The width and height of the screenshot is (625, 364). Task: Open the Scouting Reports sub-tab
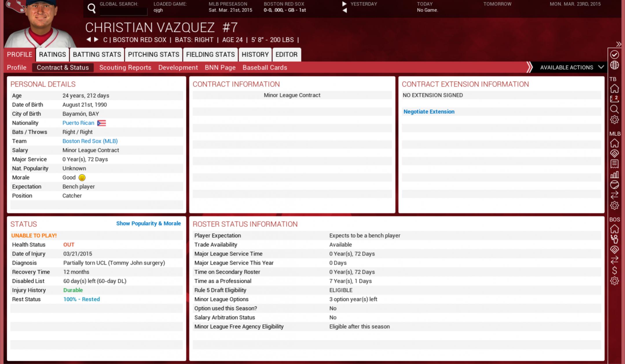coord(125,68)
